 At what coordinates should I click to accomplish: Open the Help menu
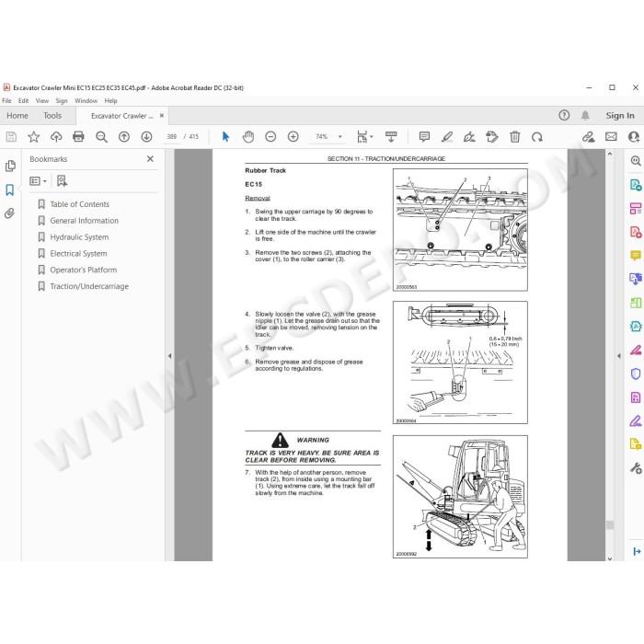(110, 100)
